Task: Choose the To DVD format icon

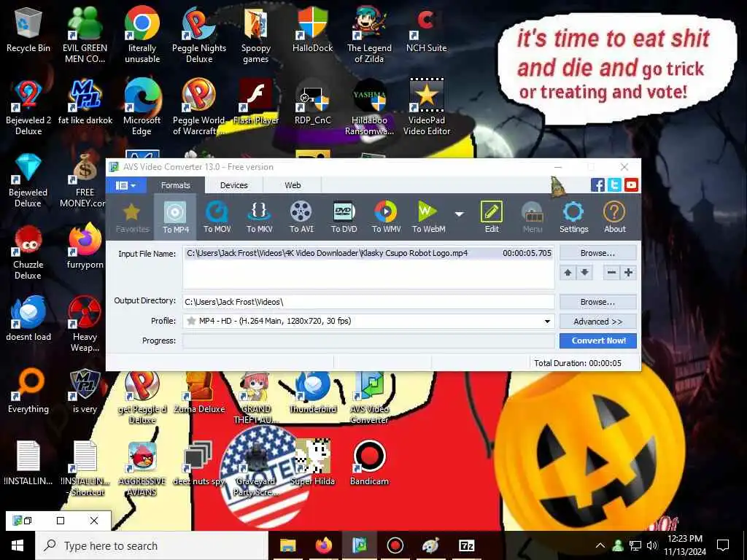Action: pos(344,217)
